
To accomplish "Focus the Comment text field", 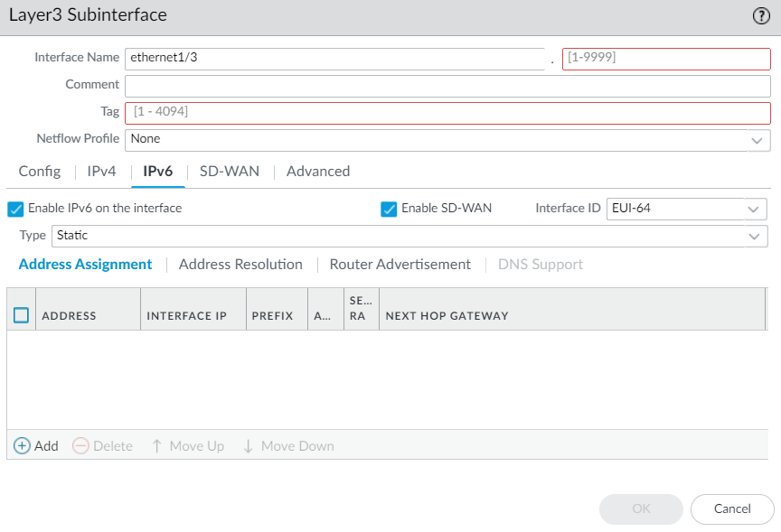I will click(x=447, y=85).
